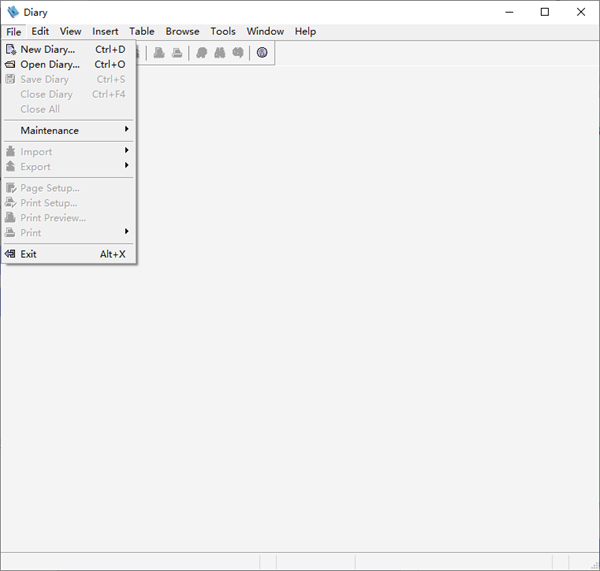Image resolution: width=600 pixels, height=571 pixels.
Task: Open the Table menu
Action: [x=142, y=31]
